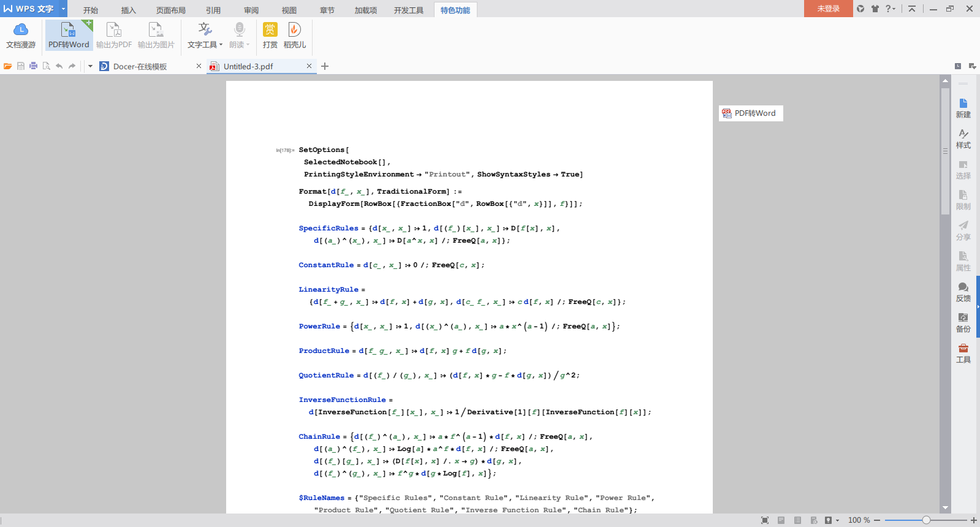The image size is (980, 527).
Task: Open the help question mark dropdown
Action: pyautogui.click(x=891, y=9)
